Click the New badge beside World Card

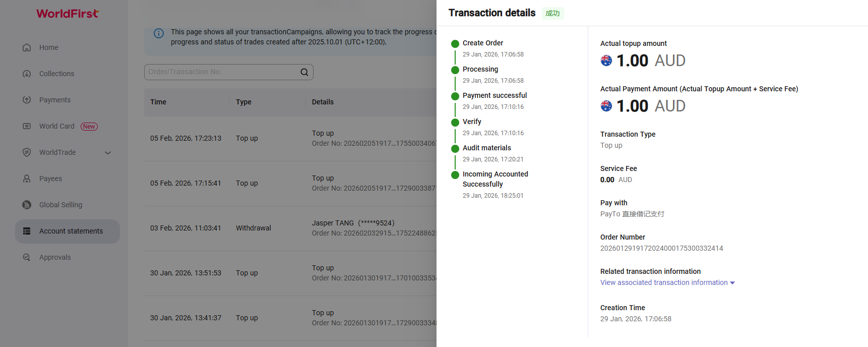coord(89,127)
